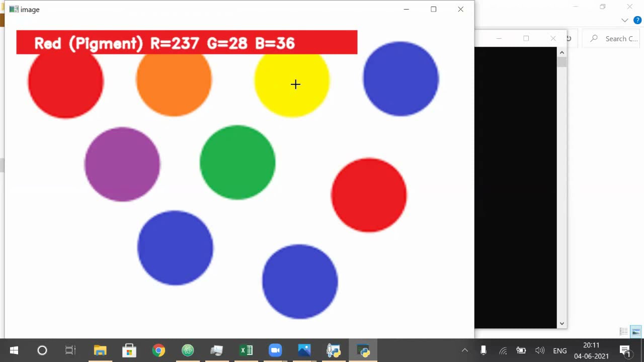The width and height of the screenshot is (644, 362).
Task: Click the purple circle in the image
Action: (122, 164)
